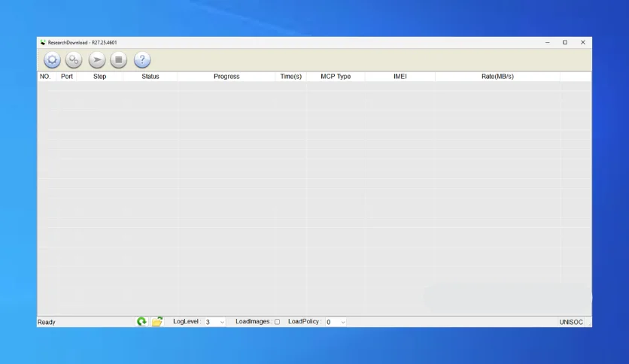
Task: Open the Settings double-gear icon
Action: click(x=74, y=60)
